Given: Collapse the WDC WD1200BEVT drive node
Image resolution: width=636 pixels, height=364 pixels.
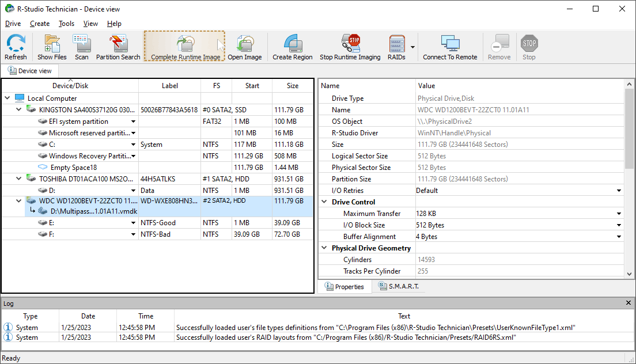Looking at the screenshot, I should point(18,200).
